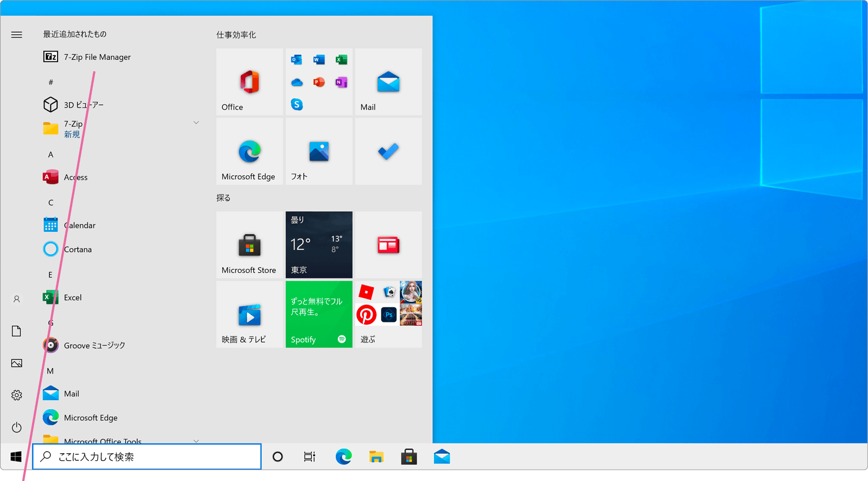Open Photoshop icon in the 遊ぶ tile
Screen dimensions: 868x481
pos(389,315)
